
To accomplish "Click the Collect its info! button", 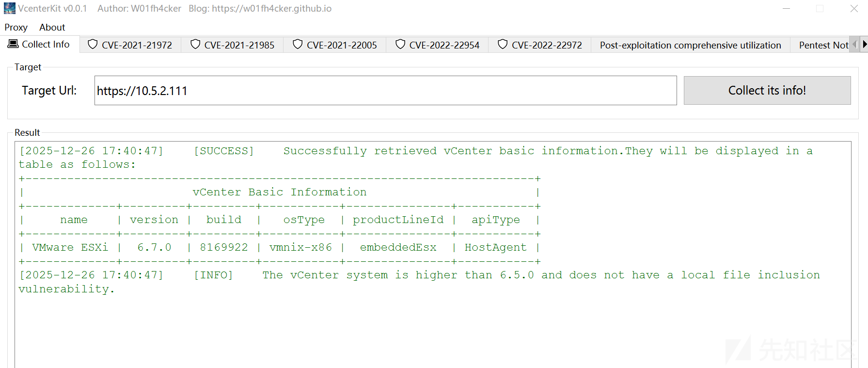I will click(x=767, y=90).
